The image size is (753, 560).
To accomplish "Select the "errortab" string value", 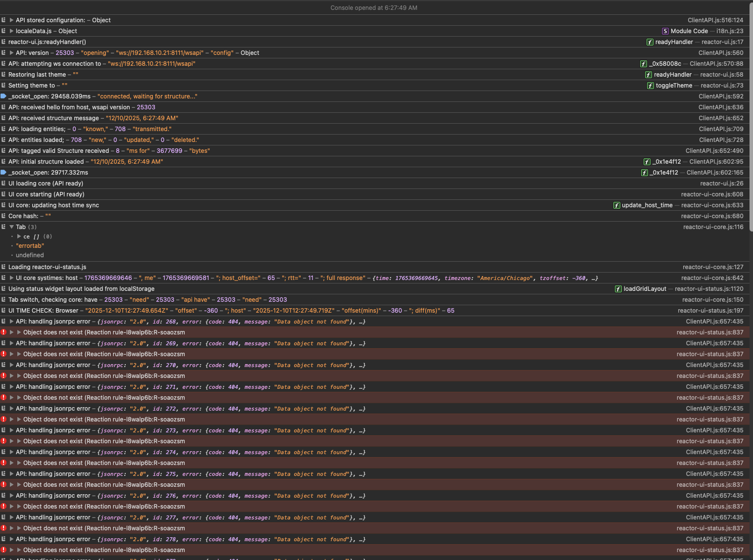I will (30, 246).
